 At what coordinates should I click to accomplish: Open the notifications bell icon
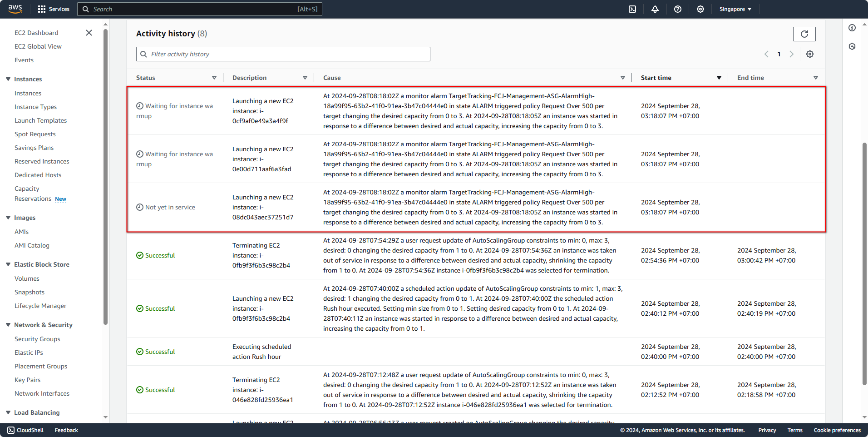tap(655, 9)
